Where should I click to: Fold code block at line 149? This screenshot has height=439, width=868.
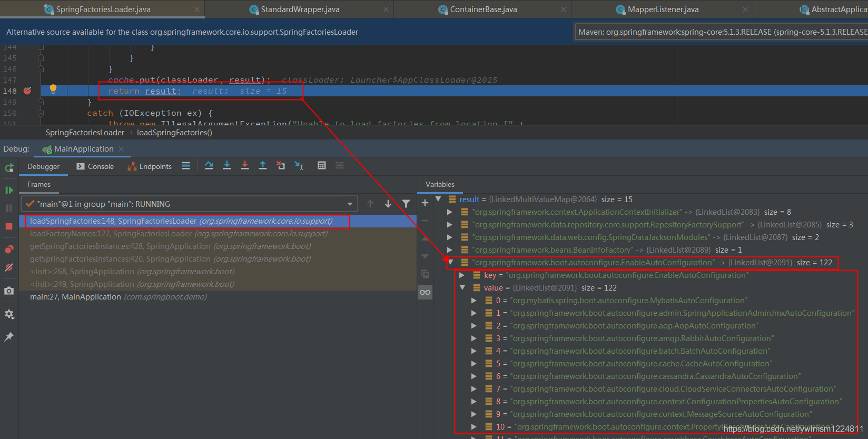(x=41, y=102)
